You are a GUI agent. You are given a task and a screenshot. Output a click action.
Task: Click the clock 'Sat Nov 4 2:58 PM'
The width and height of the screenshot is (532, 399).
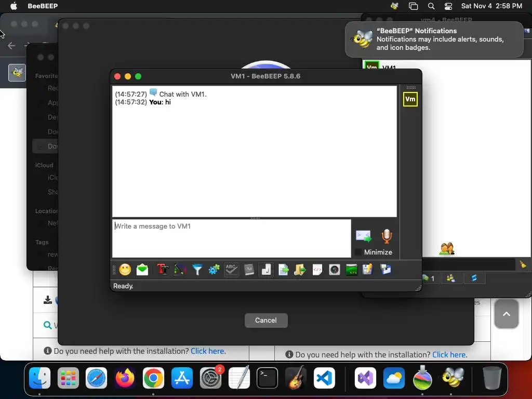coord(491,6)
